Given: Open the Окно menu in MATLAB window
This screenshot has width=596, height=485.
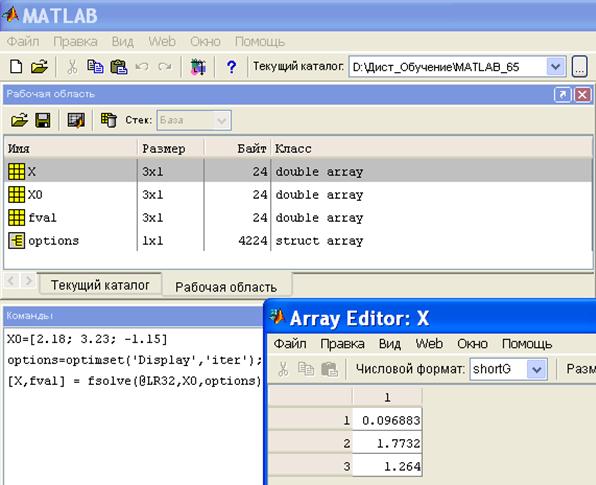Looking at the screenshot, I should click(205, 41).
